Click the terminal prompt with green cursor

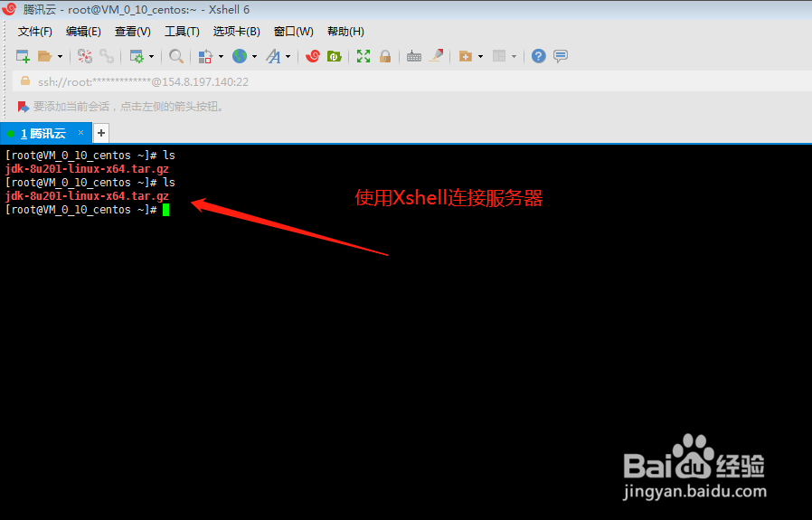[87, 210]
